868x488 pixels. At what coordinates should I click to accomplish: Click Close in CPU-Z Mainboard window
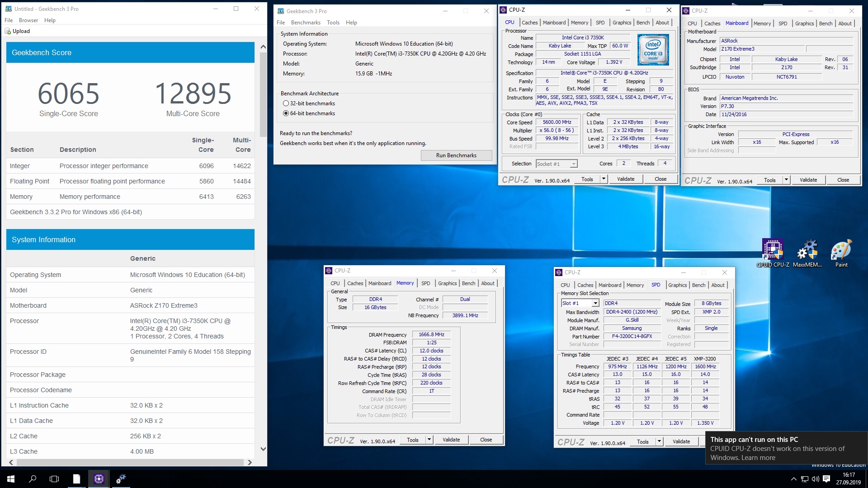pyautogui.click(x=843, y=180)
